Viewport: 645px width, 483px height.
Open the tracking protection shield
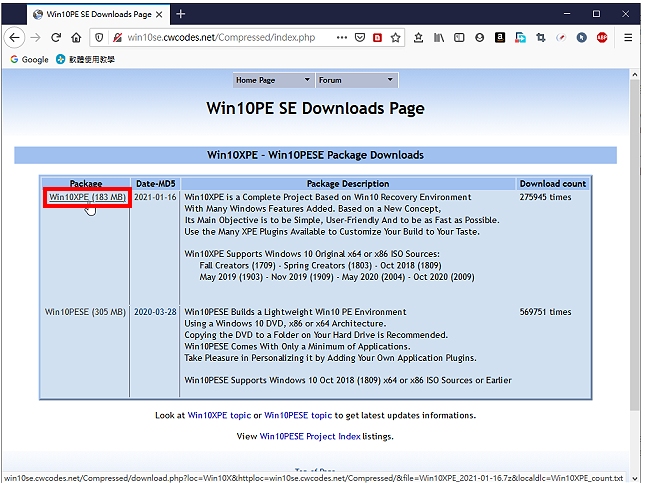pos(99,38)
